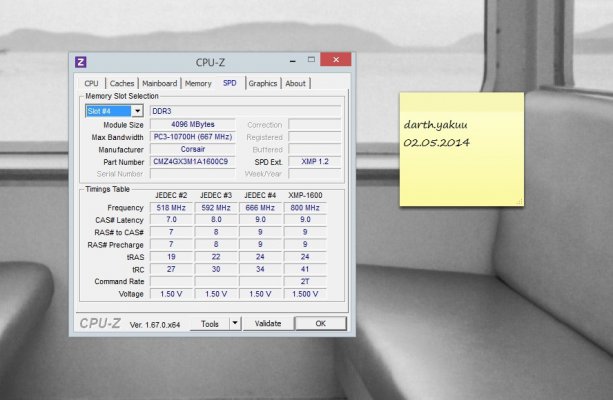The image size is (613, 400).
Task: Click the Buffered field
Action: click(x=315, y=149)
